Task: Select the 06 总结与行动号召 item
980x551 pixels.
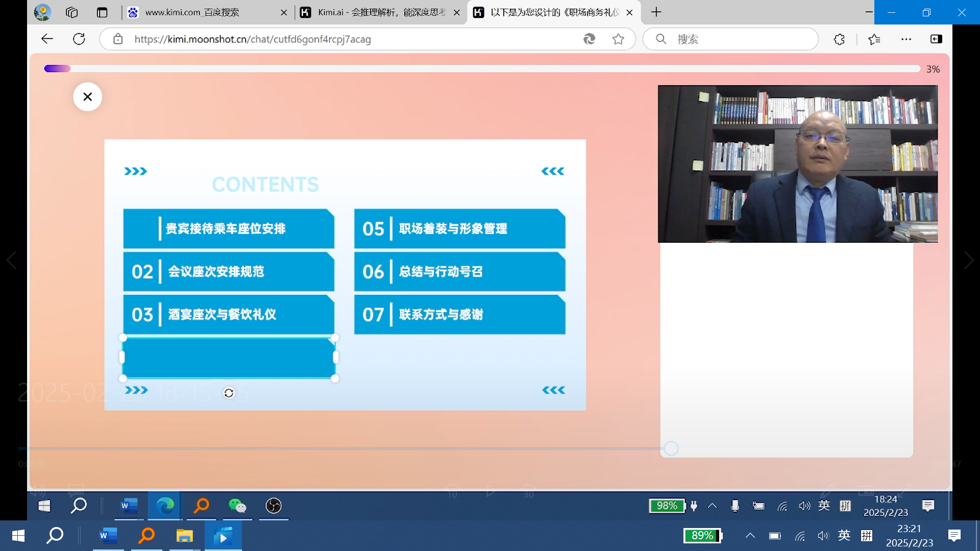Action: click(x=459, y=271)
